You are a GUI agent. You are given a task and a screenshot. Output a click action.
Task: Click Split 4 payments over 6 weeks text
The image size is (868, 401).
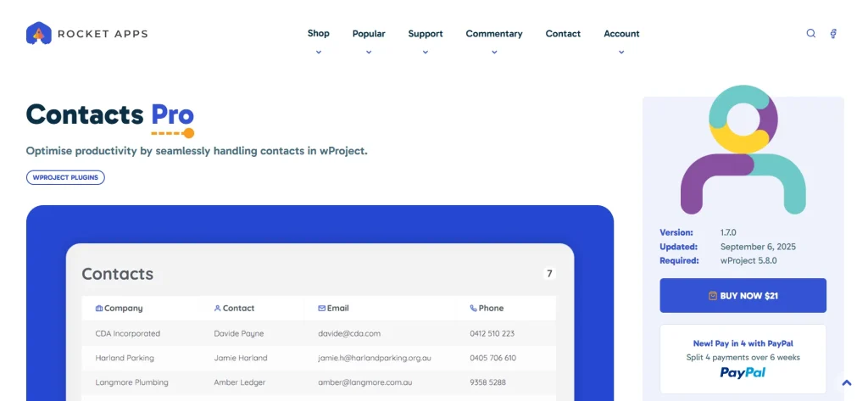743,357
